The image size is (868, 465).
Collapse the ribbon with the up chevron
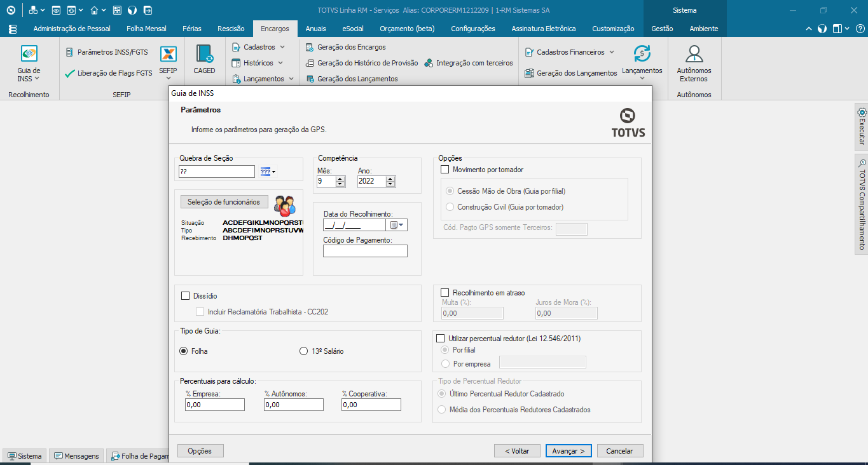coord(808,29)
